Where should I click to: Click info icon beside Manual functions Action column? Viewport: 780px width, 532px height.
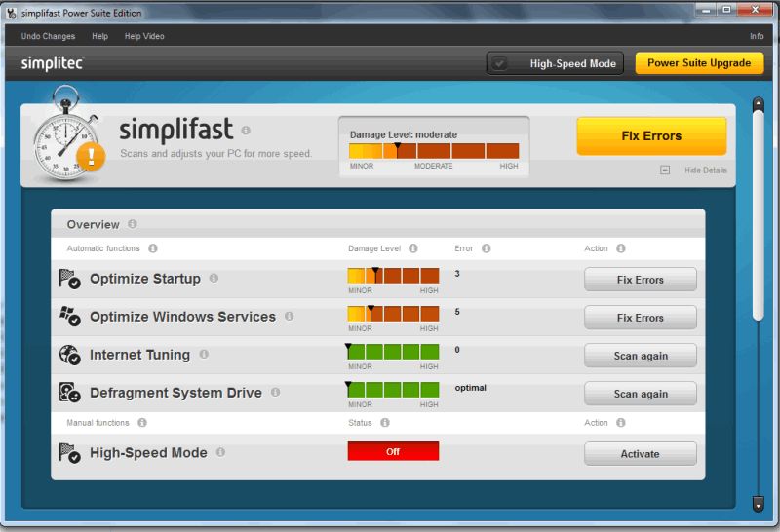621,423
